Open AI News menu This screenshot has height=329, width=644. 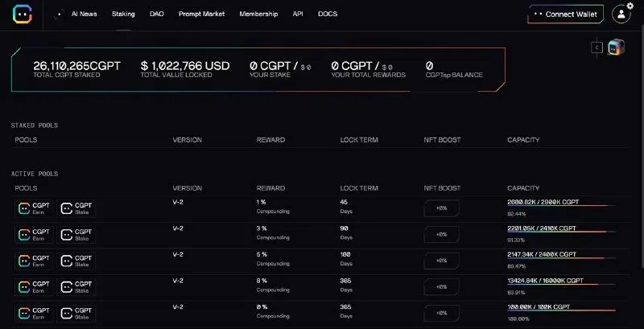point(85,14)
